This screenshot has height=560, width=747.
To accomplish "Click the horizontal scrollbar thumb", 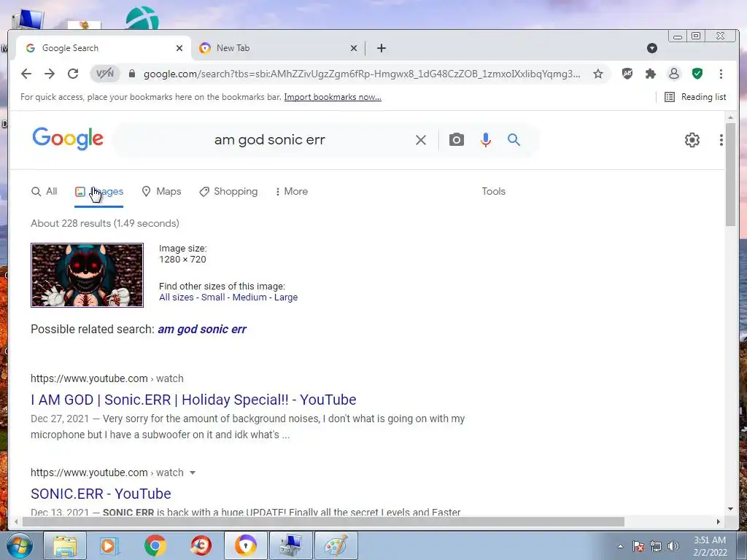I will pos(323,522).
